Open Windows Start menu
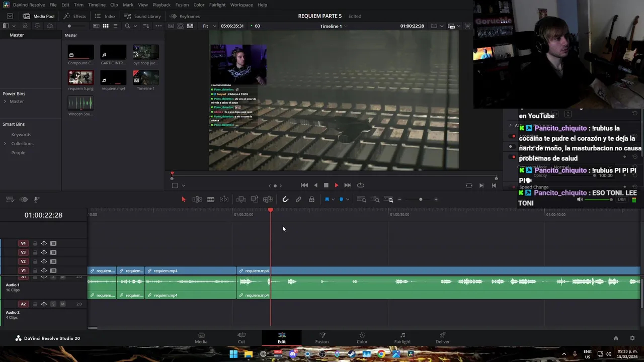This screenshot has width=644, height=362. click(x=233, y=354)
